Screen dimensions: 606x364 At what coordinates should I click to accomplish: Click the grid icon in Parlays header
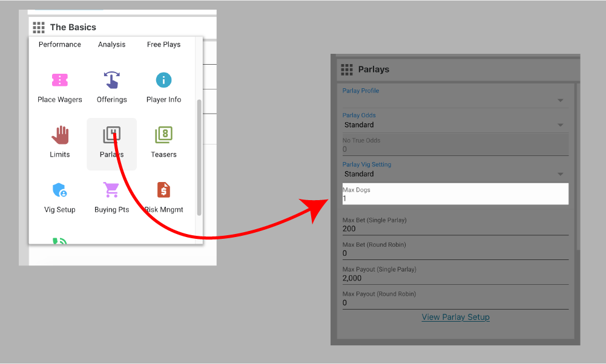click(347, 70)
